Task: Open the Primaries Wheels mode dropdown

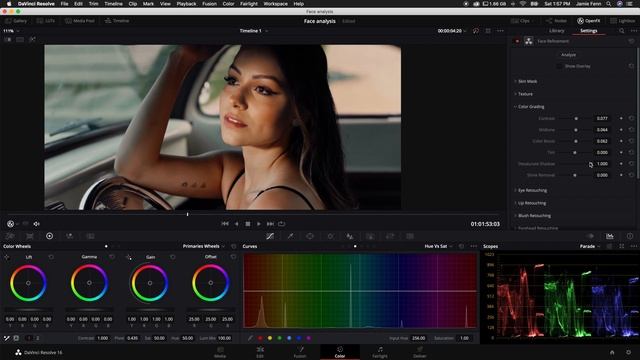Action: click(x=203, y=246)
